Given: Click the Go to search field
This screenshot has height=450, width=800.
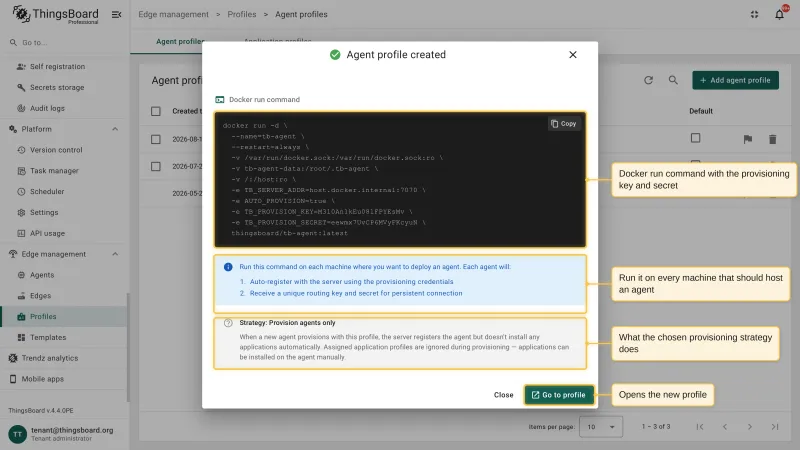Looking at the screenshot, I should point(64,43).
